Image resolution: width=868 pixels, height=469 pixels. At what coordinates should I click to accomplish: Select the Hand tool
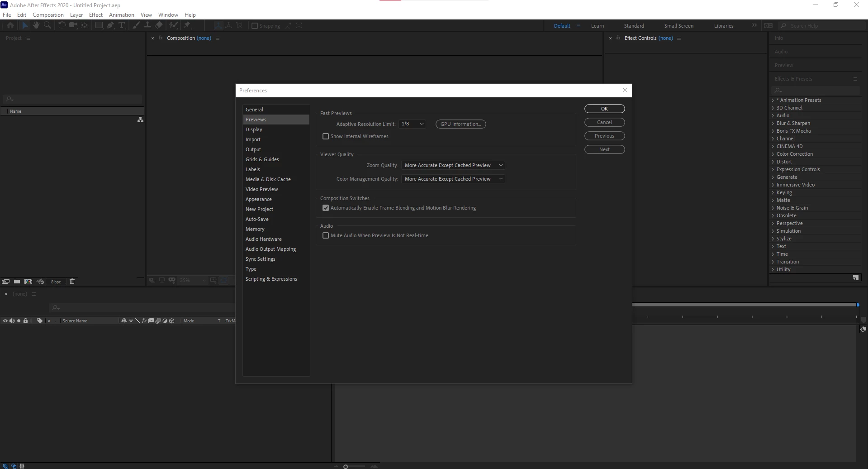point(36,25)
